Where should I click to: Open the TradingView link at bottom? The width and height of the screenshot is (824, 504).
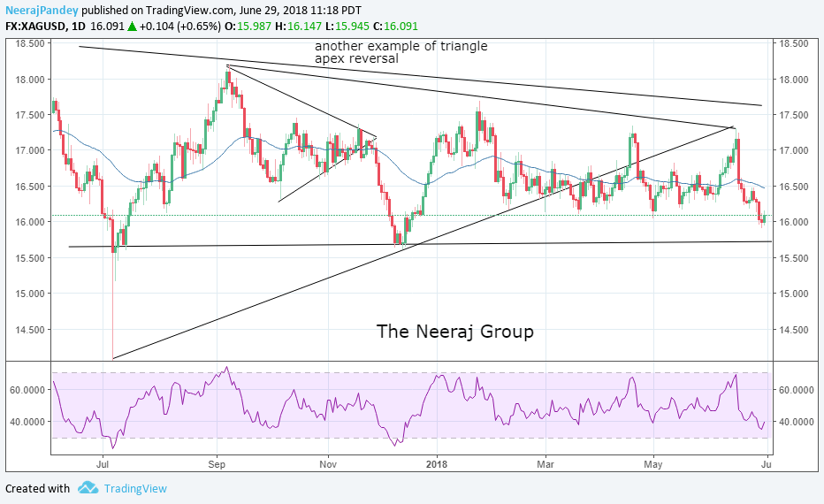[135, 488]
